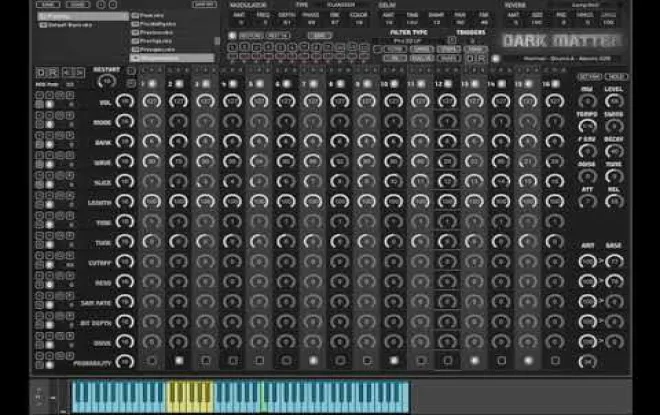Toggle the Probability box for step 7

point(313,361)
